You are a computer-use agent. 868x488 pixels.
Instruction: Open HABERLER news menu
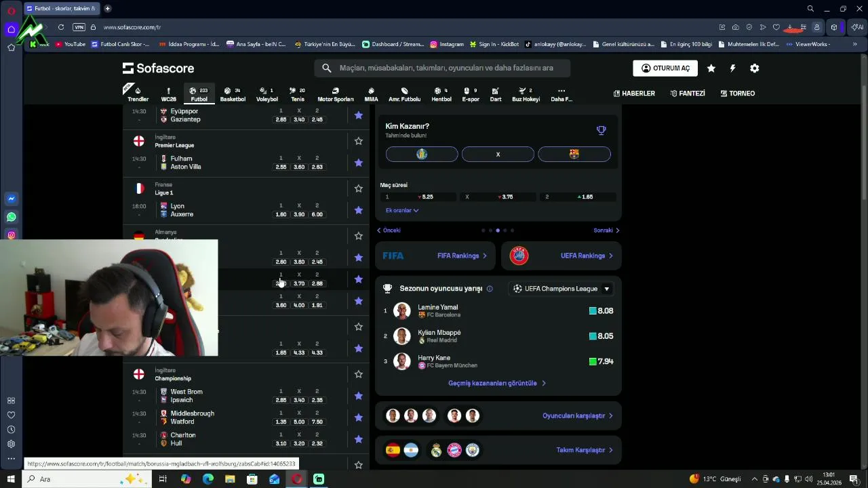(634, 94)
